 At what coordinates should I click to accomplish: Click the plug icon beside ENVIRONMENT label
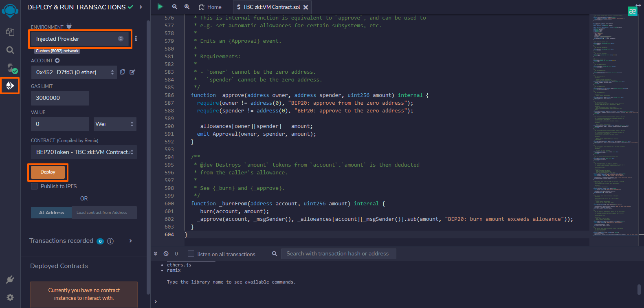69,27
